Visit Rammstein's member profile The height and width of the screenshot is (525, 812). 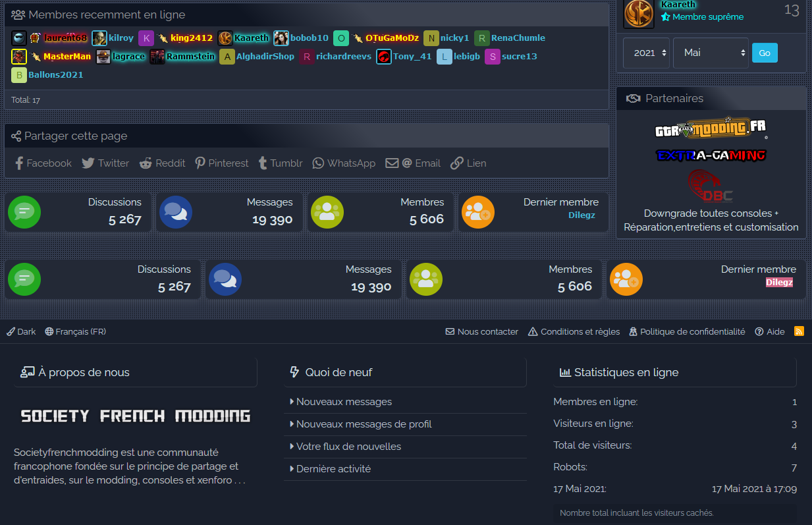(190, 57)
